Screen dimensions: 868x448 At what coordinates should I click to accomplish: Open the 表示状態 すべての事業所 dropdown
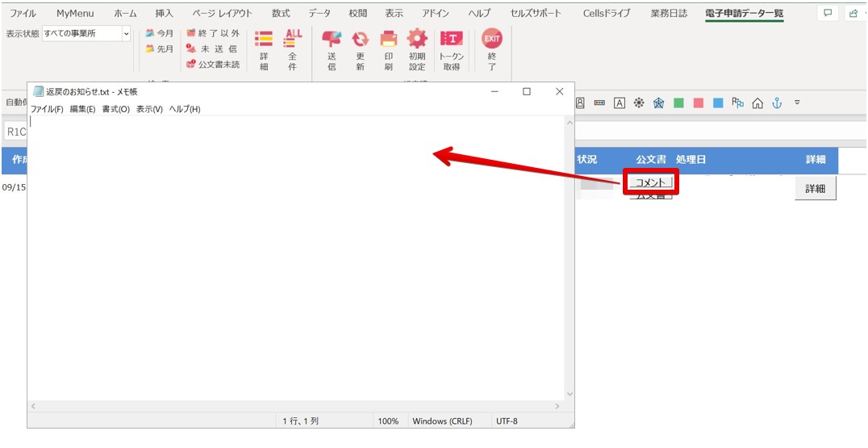click(126, 34)
